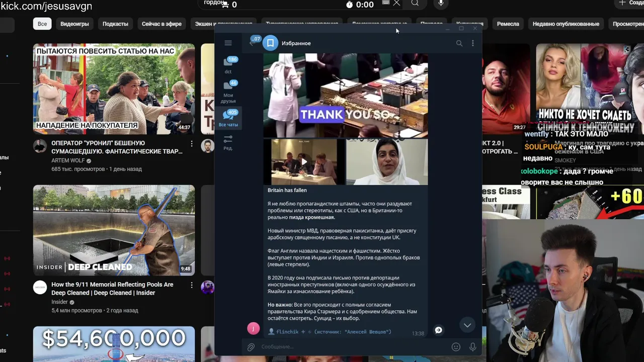Click the Сообщение message input field
This screenshot has width=644, height=362.
pos(352,347)
